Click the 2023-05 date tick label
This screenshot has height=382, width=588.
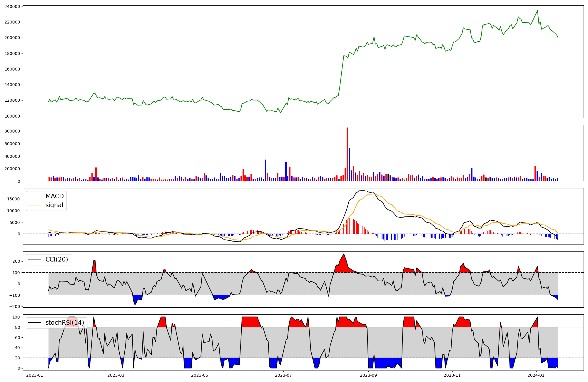[x=200, y=375]
